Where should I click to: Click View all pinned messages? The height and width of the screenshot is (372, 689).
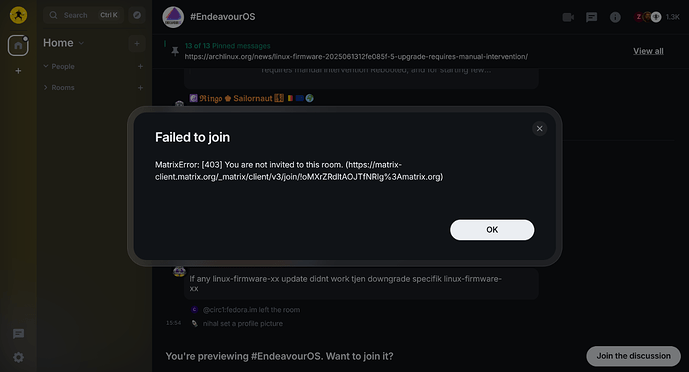point(648,51)
